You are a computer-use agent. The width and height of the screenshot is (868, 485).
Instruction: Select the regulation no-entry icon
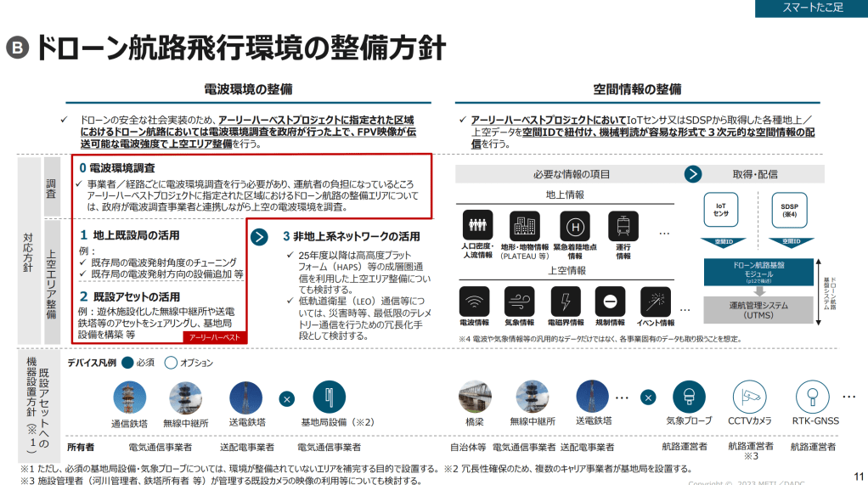(x=610, y=301)
